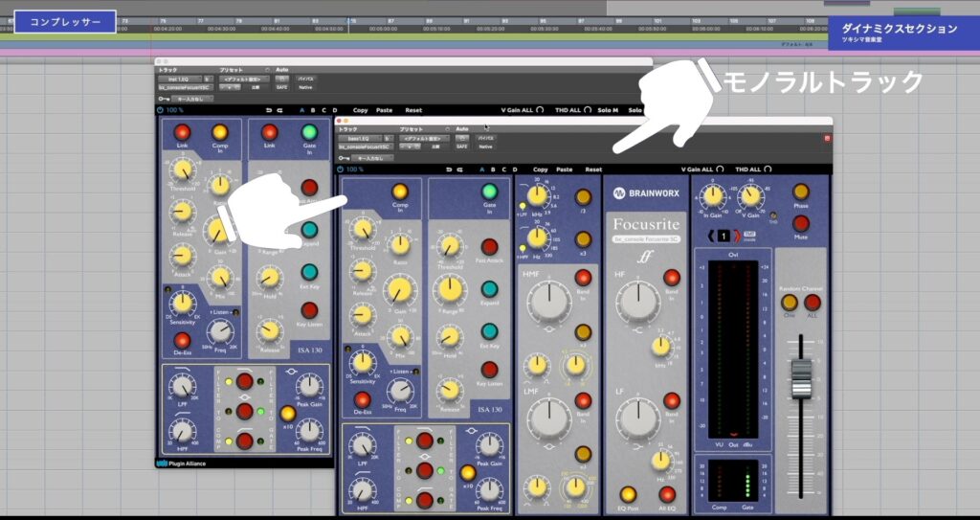
Task: Toggle the red Mute button
Action: (x=801, y=223)
